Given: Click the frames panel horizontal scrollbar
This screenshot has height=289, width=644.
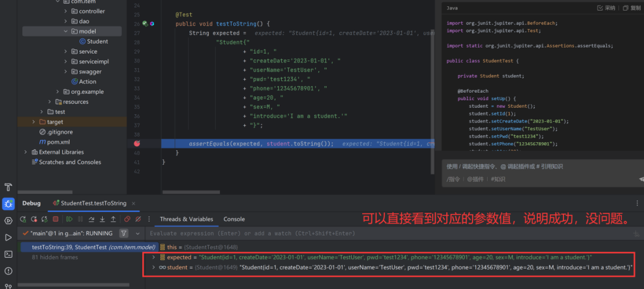Looking at the screenshot, I should tap(73, 284).
